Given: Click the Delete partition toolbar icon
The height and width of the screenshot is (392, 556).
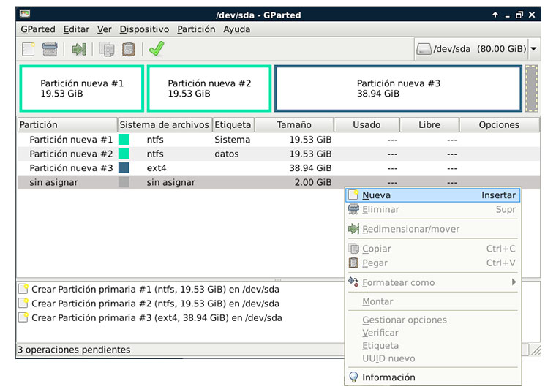Looking at the screenshot, I should [x=50, y=49].
